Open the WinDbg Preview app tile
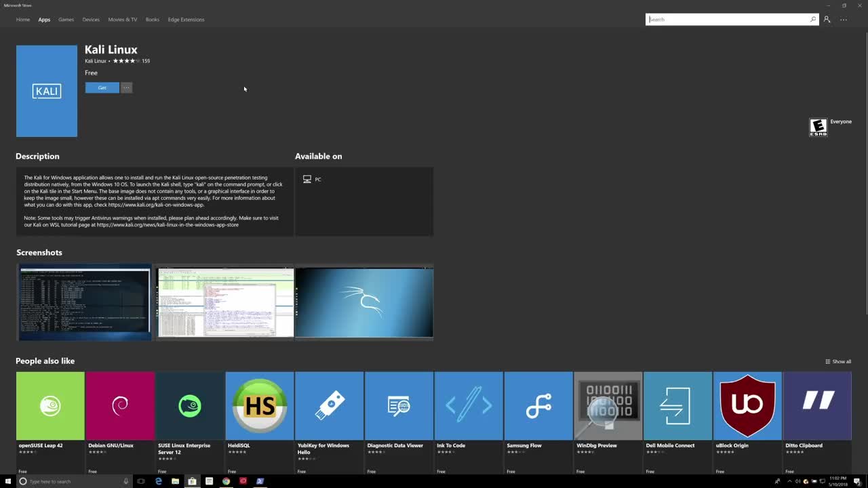The height and width of the screenshot is (488, 868). (608, 423)
